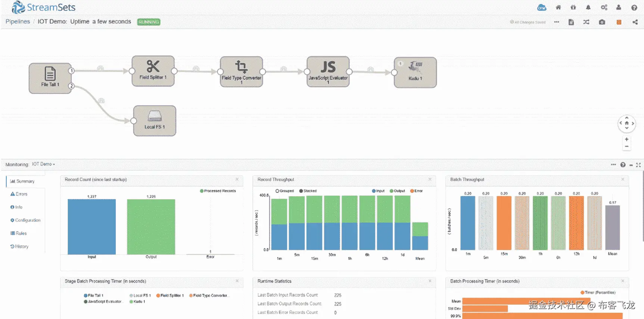The height and width of the screenshot is (319, 644).
Task: Click the pipeline document icon in toolbar
Action: pos(571,22)
